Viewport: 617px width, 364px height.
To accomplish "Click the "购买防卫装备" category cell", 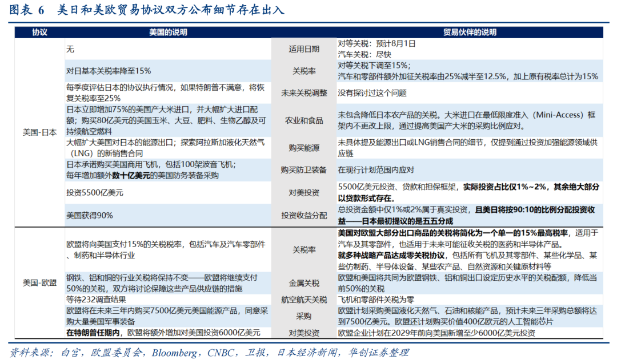I will (x=303, y=169).
